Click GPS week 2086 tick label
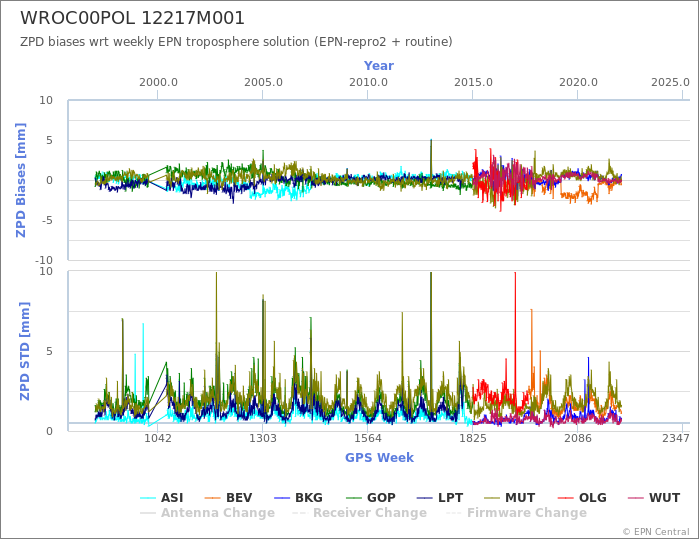Viewport: 700px width, 540px height. [x=578, y=438]
